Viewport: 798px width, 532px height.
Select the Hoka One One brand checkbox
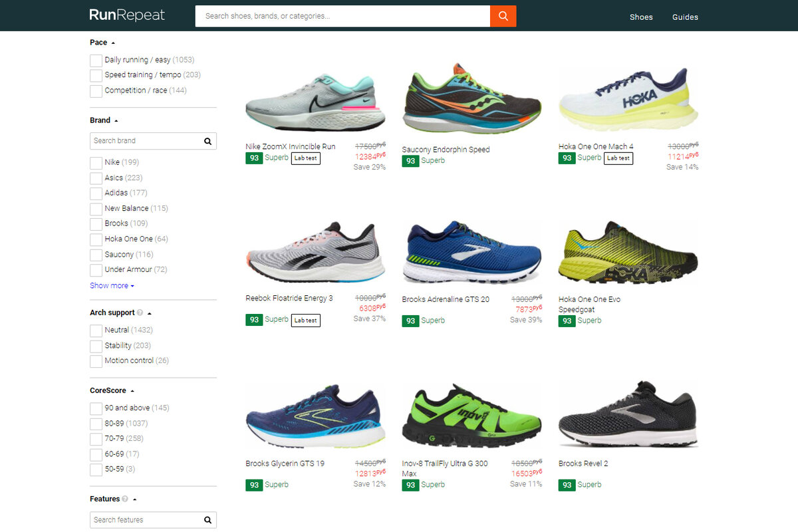pyautogui.click(x=96, y=239)
